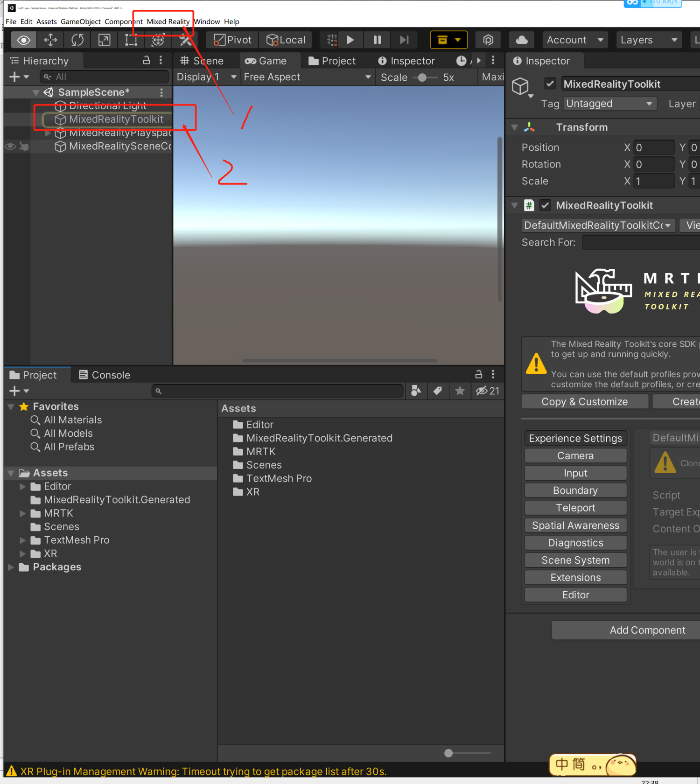Lock the Hierarchy panel
The height and width of the screenshot is (784, 700).
coord(146,60)
